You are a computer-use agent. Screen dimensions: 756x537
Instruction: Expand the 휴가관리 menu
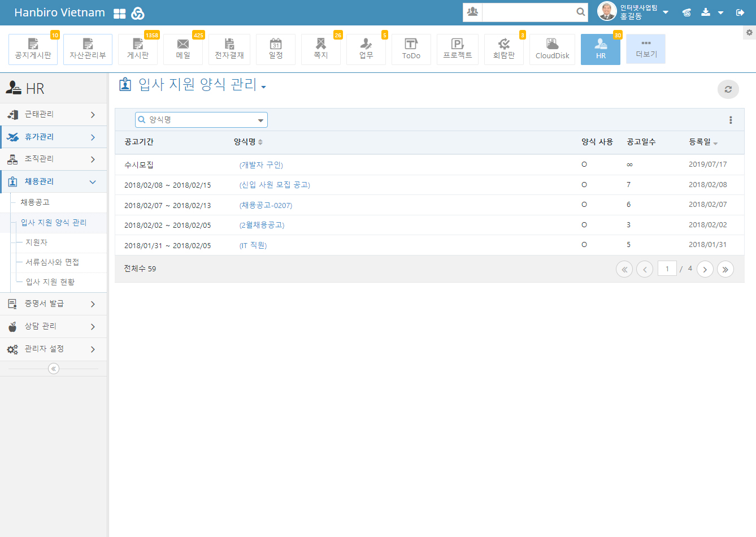53,137
